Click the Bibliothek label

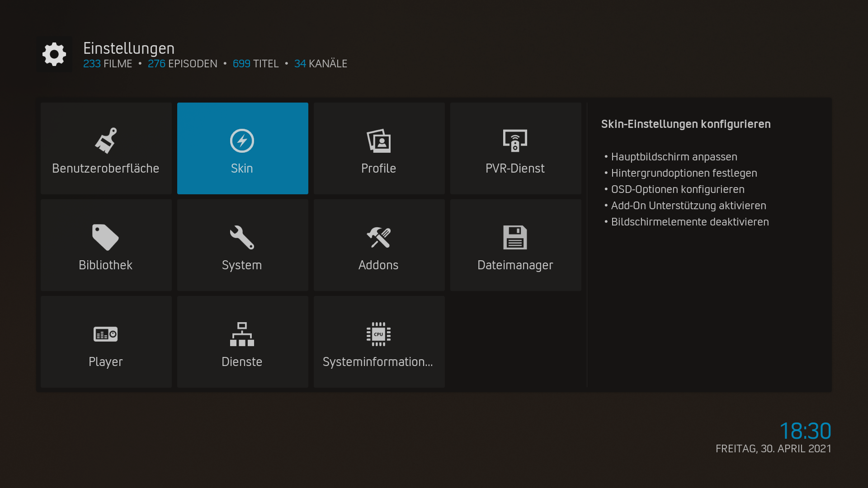pyautogui.click(x=105, y=265)
